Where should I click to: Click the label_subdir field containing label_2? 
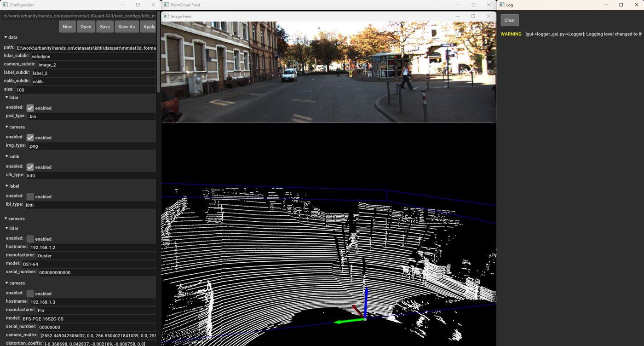[x=93, y=73]
